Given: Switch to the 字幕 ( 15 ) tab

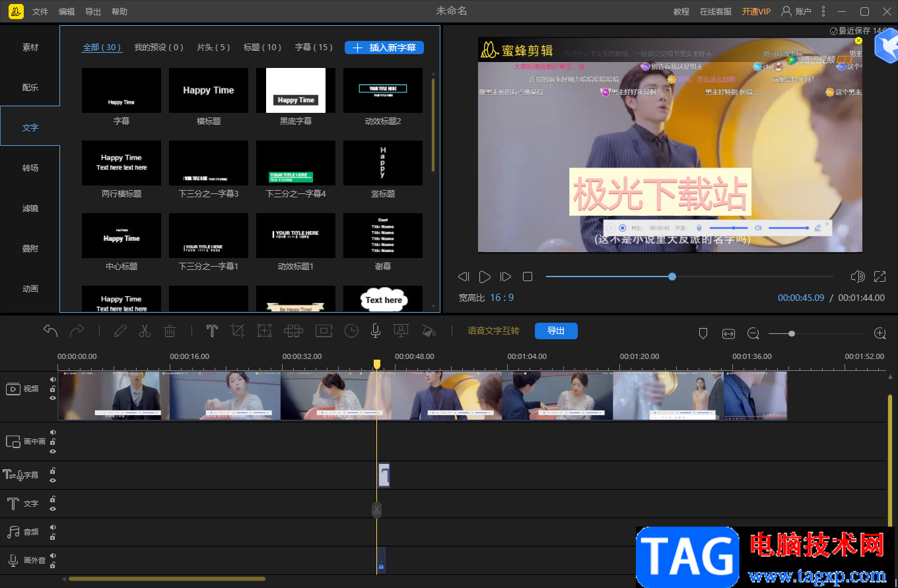Looking at the screenshot, I should pos(314,48).
